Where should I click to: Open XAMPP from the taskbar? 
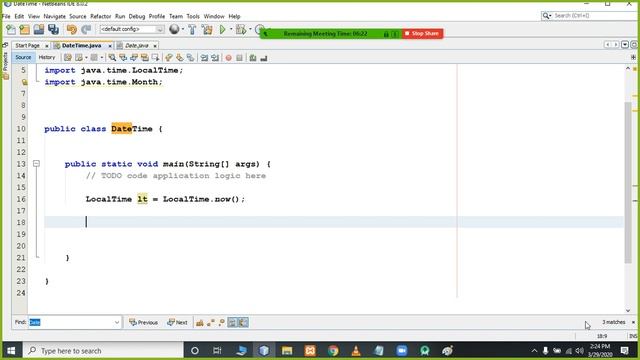tap(310, 351)
